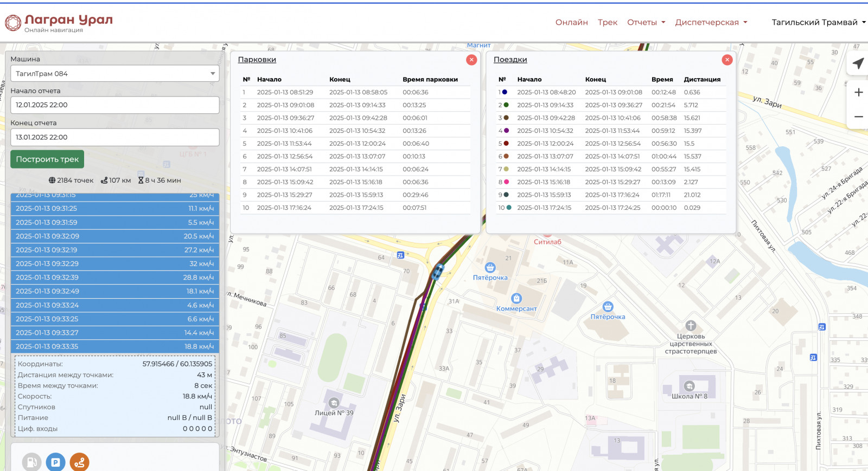Select track point 2025-01-13 09:33:35
This screenshot has width=868, height=471.
[x=115, y=346]
